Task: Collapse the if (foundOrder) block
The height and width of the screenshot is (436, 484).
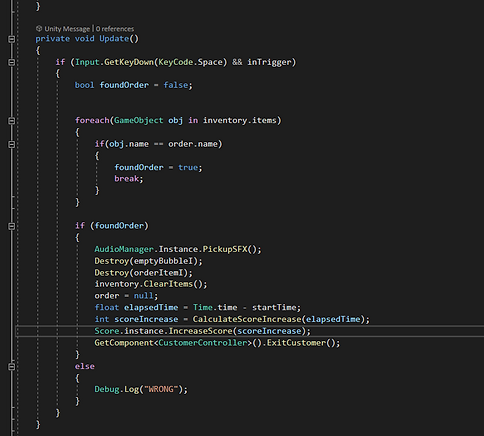Action: click(11, 226)
